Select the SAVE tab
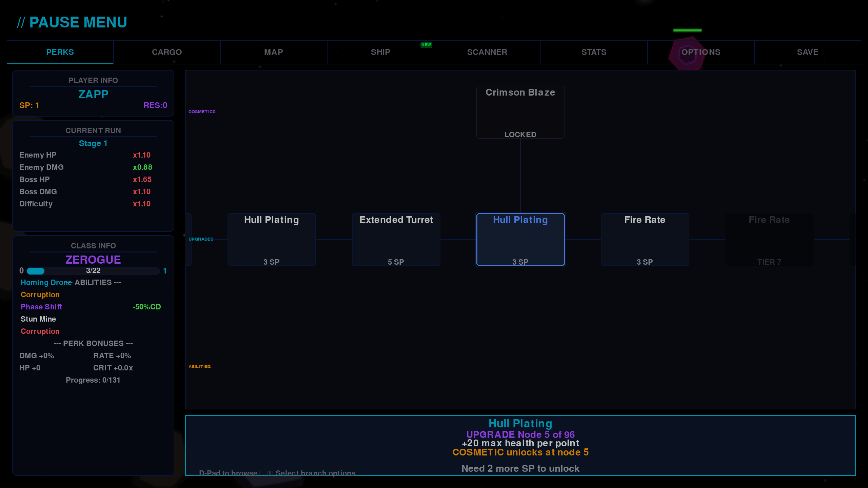This screenshot has height=488, width=868. [x=807, y=52]
